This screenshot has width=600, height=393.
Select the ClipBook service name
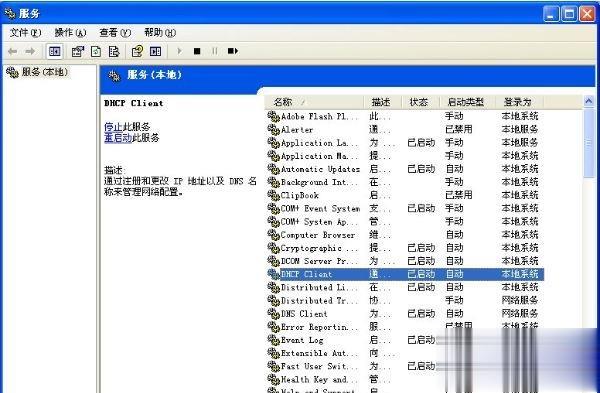(x=300, y=195)
